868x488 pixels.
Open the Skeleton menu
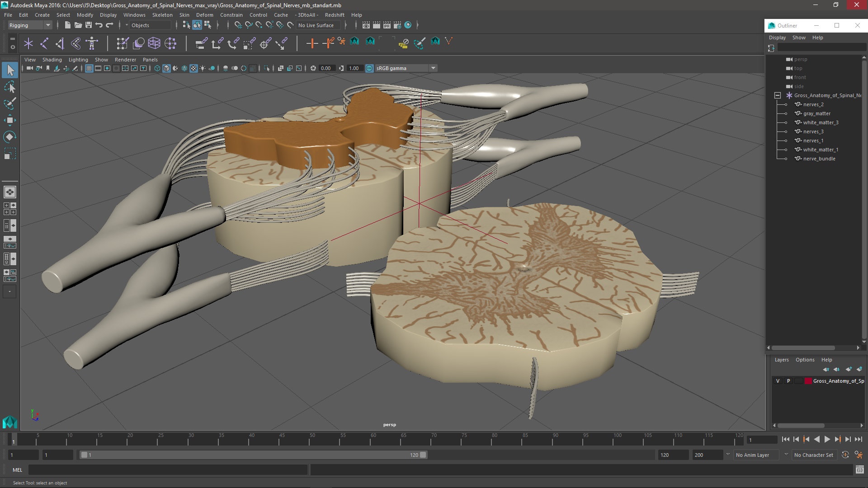[x=162, y=15]
